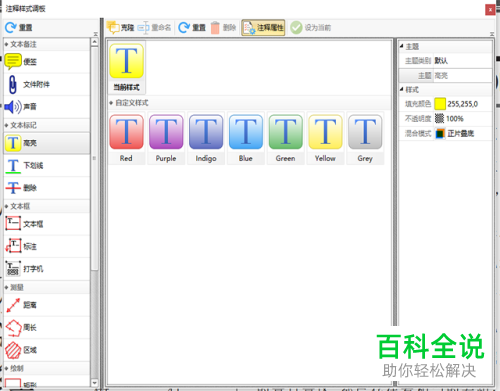The width and height of the screenshot is (500, 391).
Task: Choose the 删除 strikeout tool in left list
Action: 47,188
